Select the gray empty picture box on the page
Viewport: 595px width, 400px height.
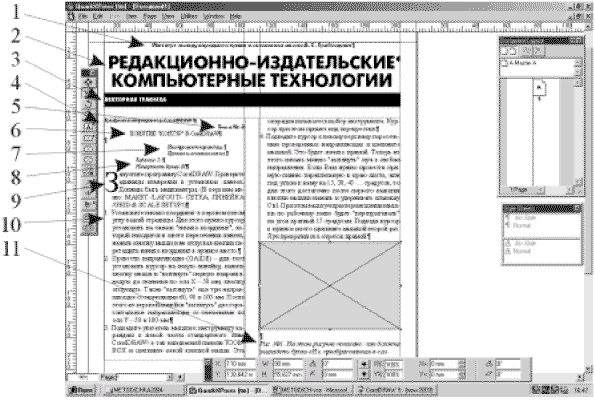pyautogui.click(x=329, y=285)
